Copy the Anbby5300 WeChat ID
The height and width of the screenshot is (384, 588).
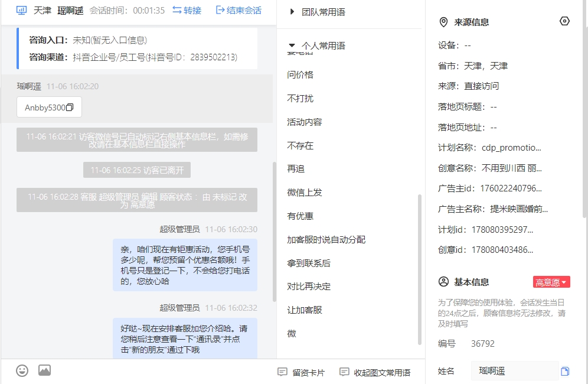pyautogui.click(x=70, y=108)
